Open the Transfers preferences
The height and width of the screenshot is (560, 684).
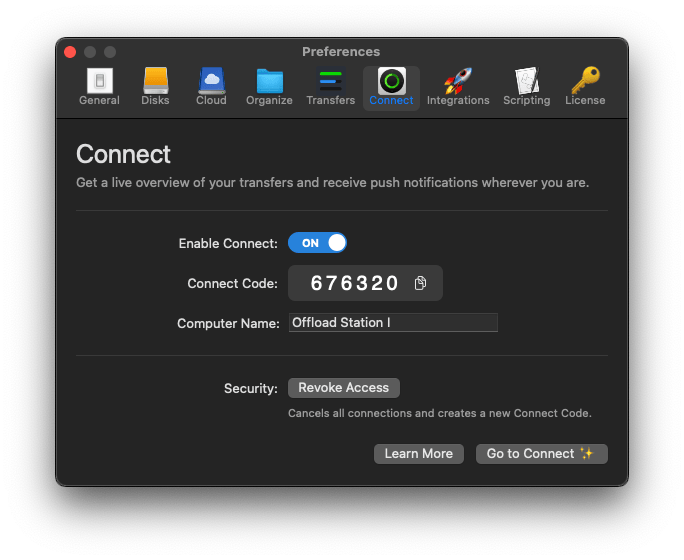(x=330, y=86)
